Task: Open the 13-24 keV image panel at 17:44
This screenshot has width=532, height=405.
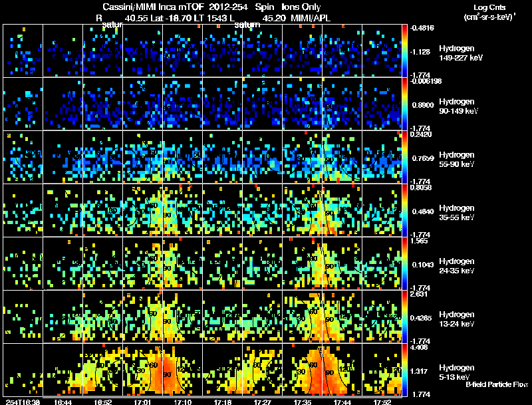Action: pyautogui.click(x=342, y=317)
